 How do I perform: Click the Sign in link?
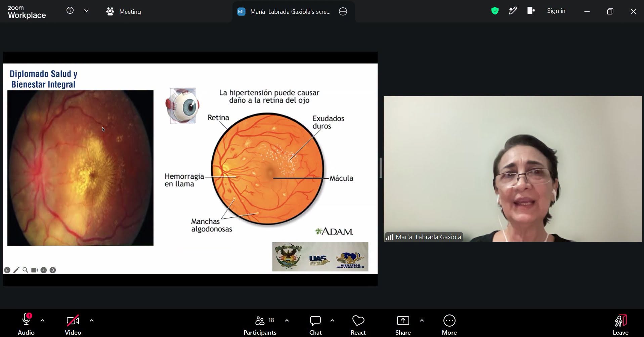click(x=556, y=11)
